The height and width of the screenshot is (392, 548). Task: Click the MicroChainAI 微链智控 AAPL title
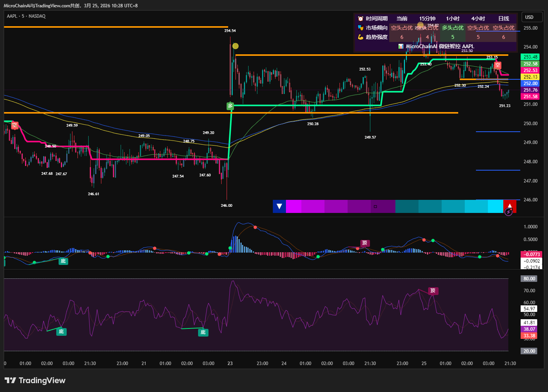tap(440, 46)
